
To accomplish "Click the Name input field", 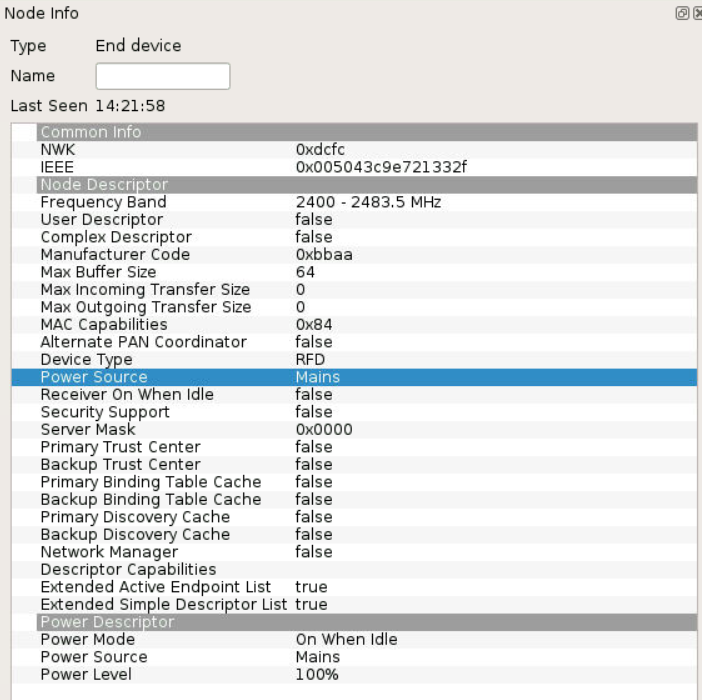I will coord(163,76).
